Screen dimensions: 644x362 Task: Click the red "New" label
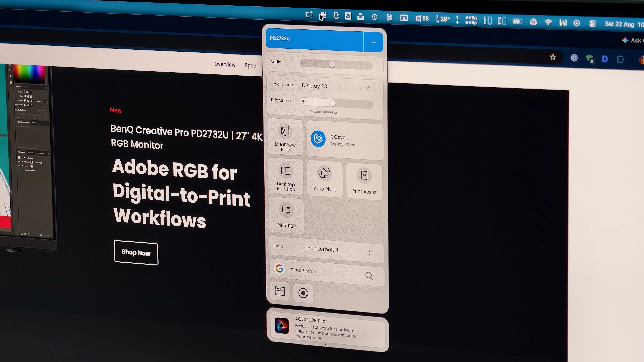coord(116,110)
